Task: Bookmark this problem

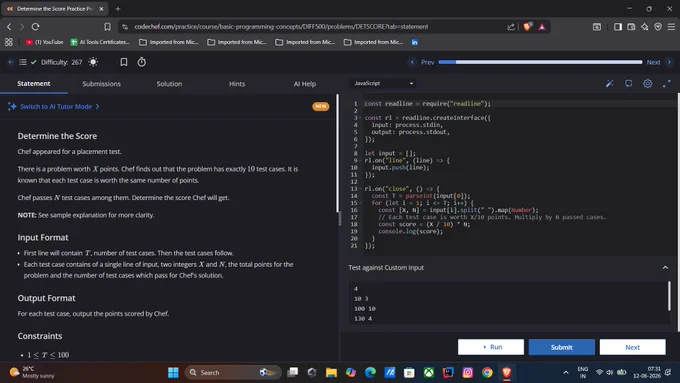Action: 124,62
